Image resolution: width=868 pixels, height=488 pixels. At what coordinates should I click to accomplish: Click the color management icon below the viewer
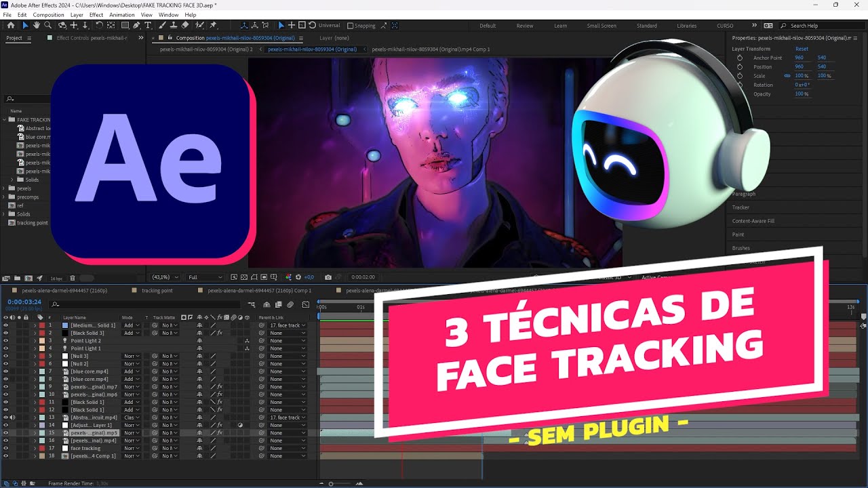tap(289, 277)
